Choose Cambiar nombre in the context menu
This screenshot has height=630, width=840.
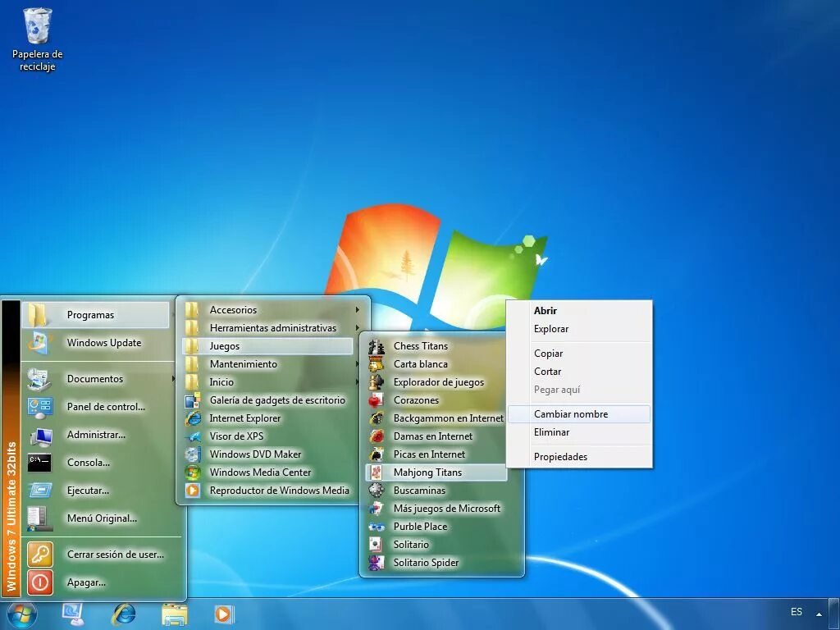[x=579, y=414]
